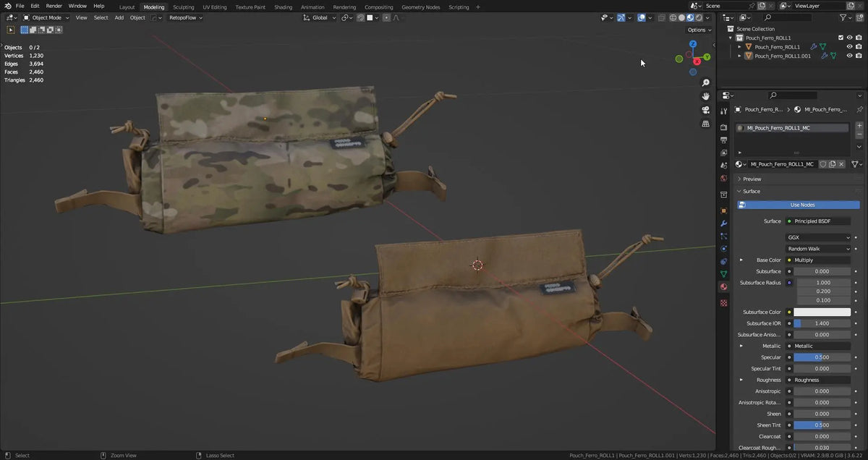Select the tweak select tool icon
This screenshot has width=868, height=460.
tap(10, 30)
